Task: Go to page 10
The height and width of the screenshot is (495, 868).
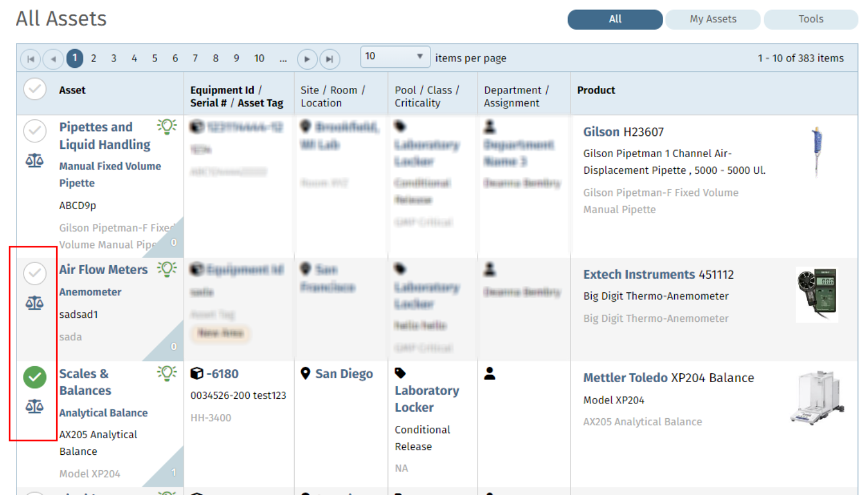Action: click(259, 58)
